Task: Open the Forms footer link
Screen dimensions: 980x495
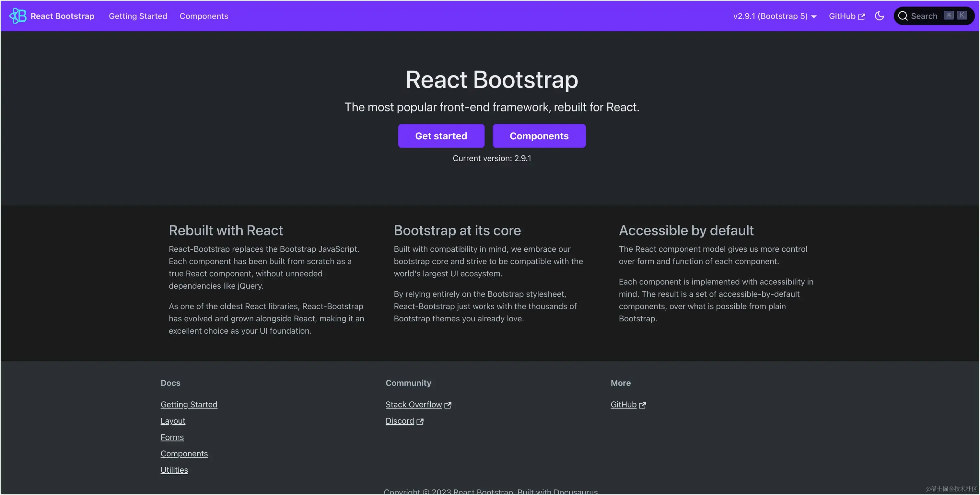Action: pyautogui.click(x=172, y=437)
